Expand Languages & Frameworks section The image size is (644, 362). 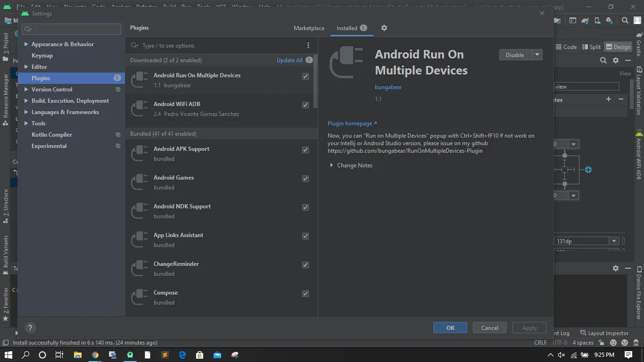[26, 112]
